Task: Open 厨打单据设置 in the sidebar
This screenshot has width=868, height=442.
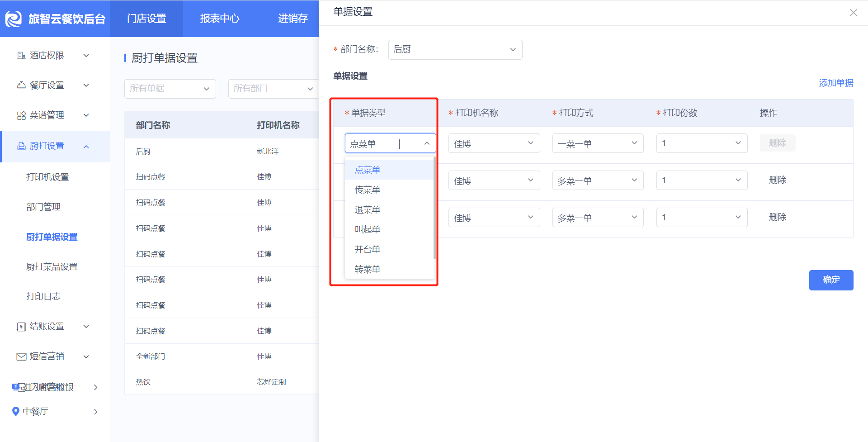Action: pyautogui.click(x=52, y=237)
